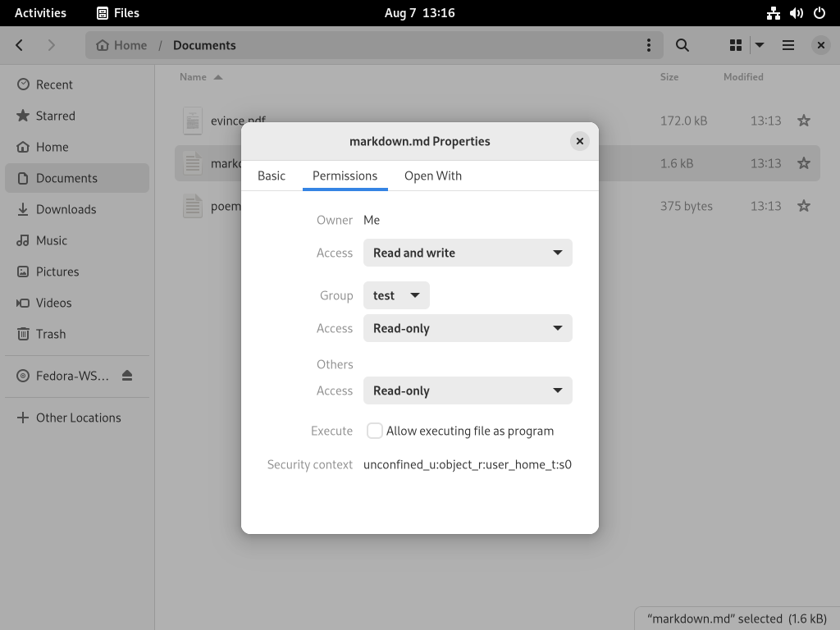
Task: Open the path bar three-dot menu
Action: (x=648, y=46)
